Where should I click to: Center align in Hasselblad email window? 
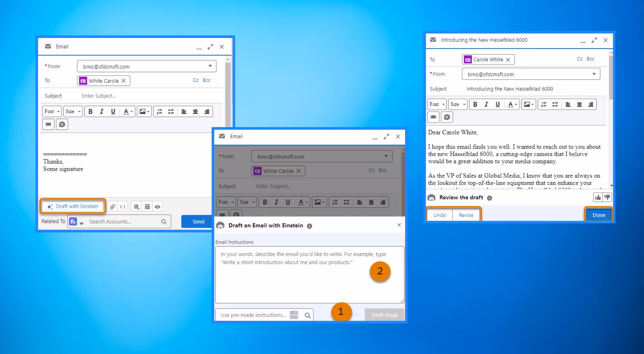[579, 104]
